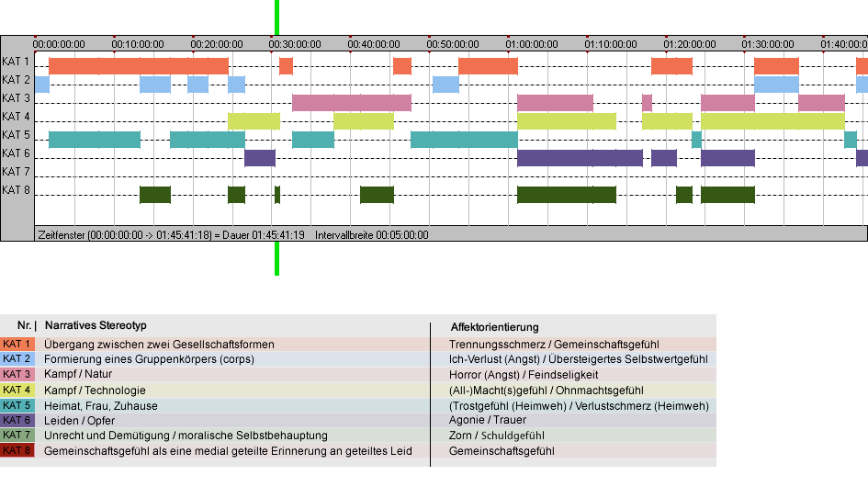Select the first pink KAT 3 segment
868x487 pixels.
pyautogui.click(x=352, y=103)
